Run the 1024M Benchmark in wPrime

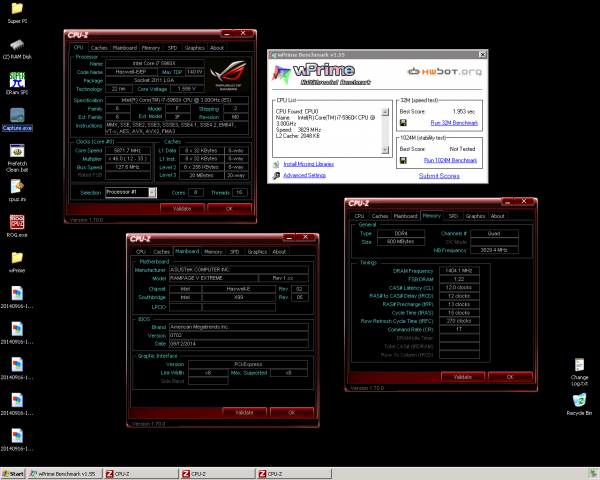(450, 160)
